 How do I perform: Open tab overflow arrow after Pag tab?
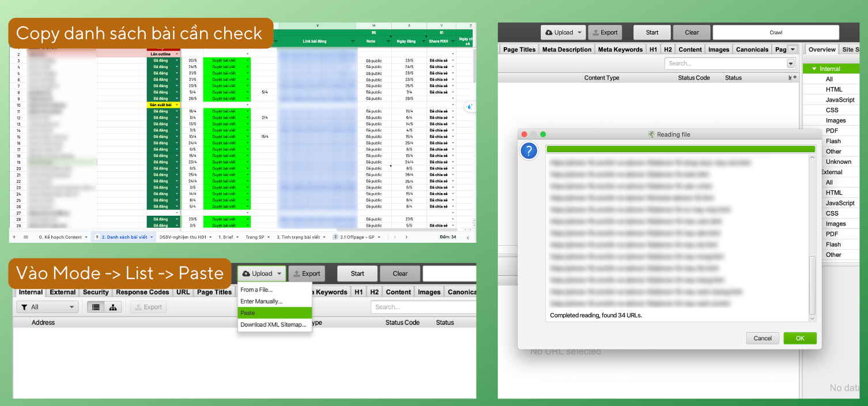point(793,50)
